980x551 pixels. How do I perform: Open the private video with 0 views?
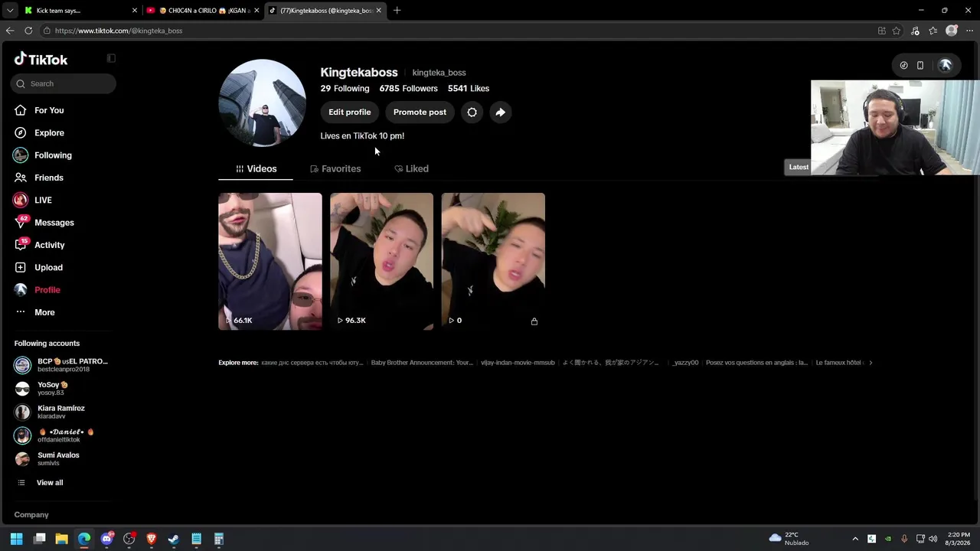(x=493, y=261)
